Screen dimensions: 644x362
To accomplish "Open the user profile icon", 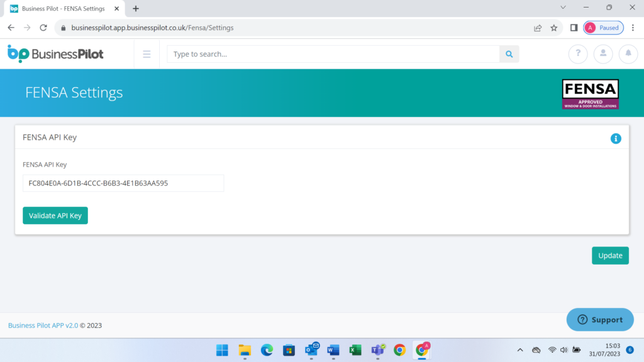I will (603, 54).
